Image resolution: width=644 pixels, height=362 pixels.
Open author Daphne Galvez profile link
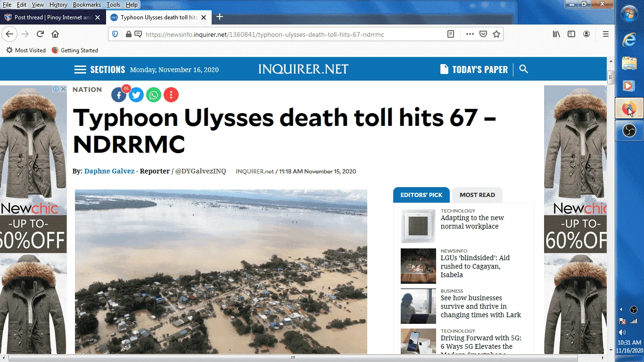coord(109,171)
